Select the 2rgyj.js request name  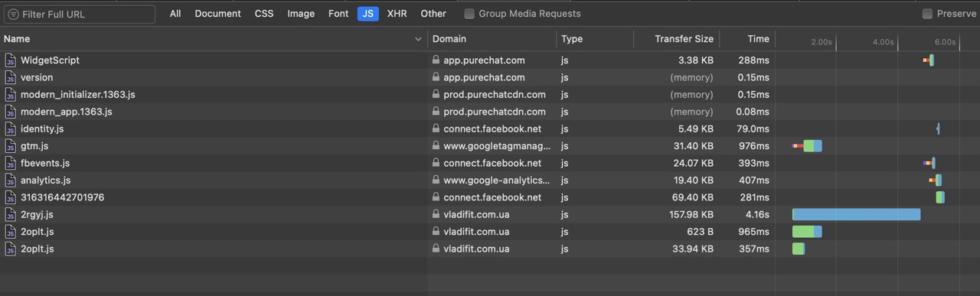click(37, 215)
